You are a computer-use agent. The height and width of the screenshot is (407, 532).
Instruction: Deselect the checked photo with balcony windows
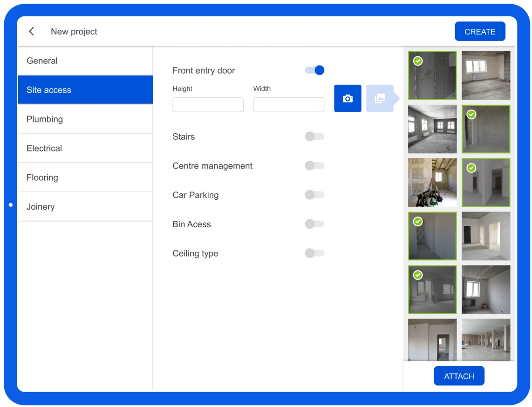click(x=432, y=290)
